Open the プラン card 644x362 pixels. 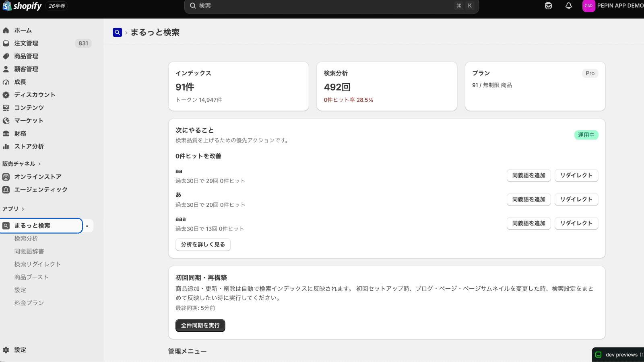tap(535, 86)
